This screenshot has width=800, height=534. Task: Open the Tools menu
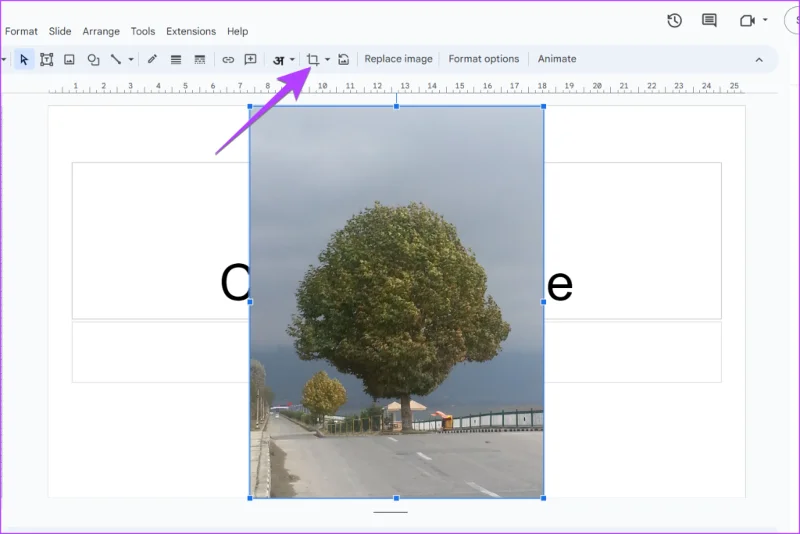point(143,31)
